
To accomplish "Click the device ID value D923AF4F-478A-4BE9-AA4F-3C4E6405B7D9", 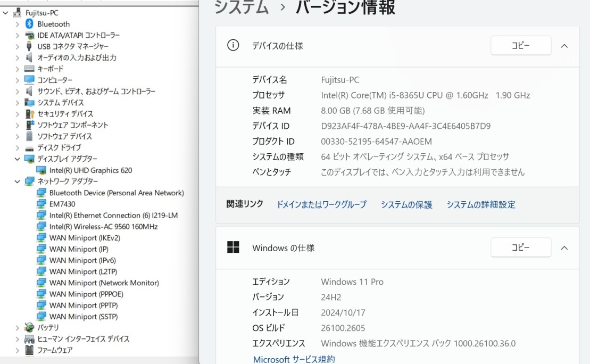I will coord(405,126).
